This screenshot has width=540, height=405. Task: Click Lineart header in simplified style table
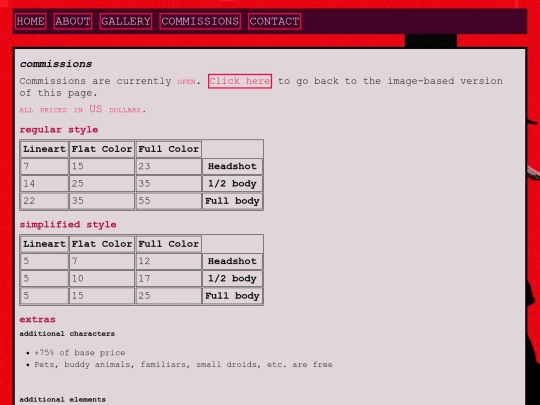click(x=44, y=244)
